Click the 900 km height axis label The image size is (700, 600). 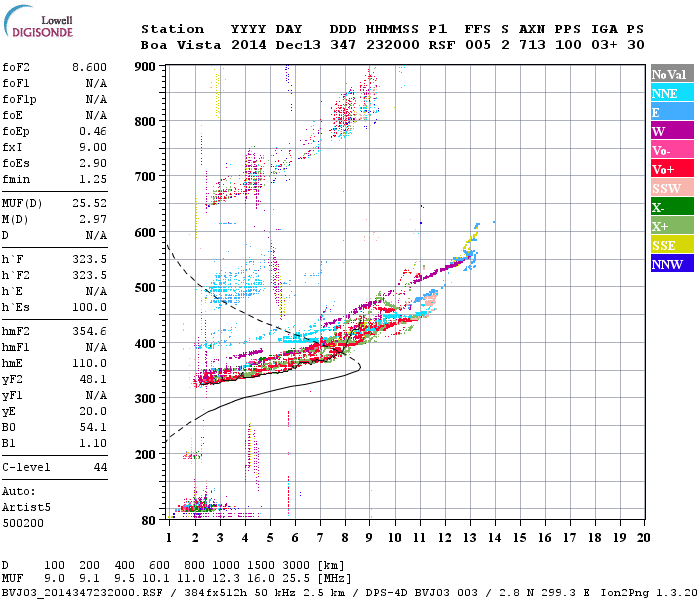tap(145, 67)
